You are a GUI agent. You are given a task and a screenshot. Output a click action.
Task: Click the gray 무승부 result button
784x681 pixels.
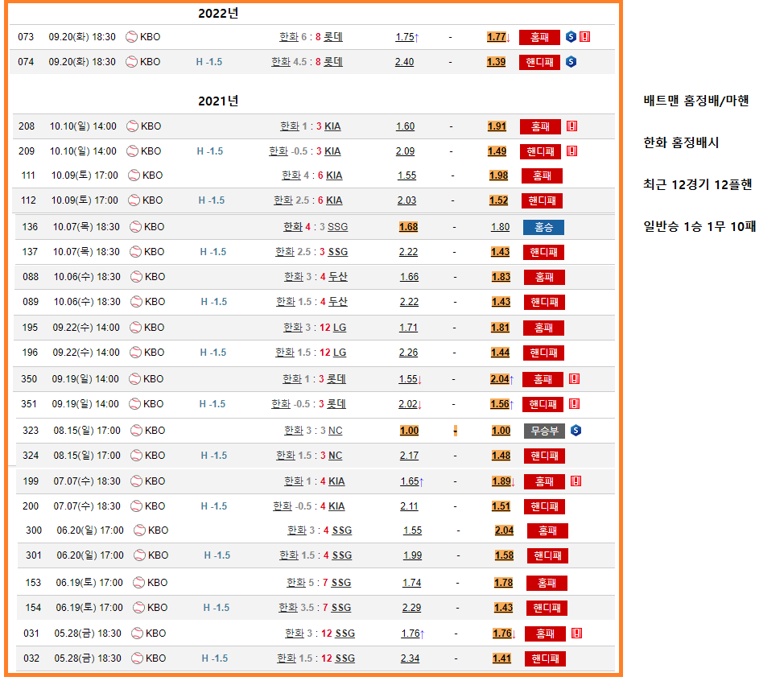coord(545,431)
